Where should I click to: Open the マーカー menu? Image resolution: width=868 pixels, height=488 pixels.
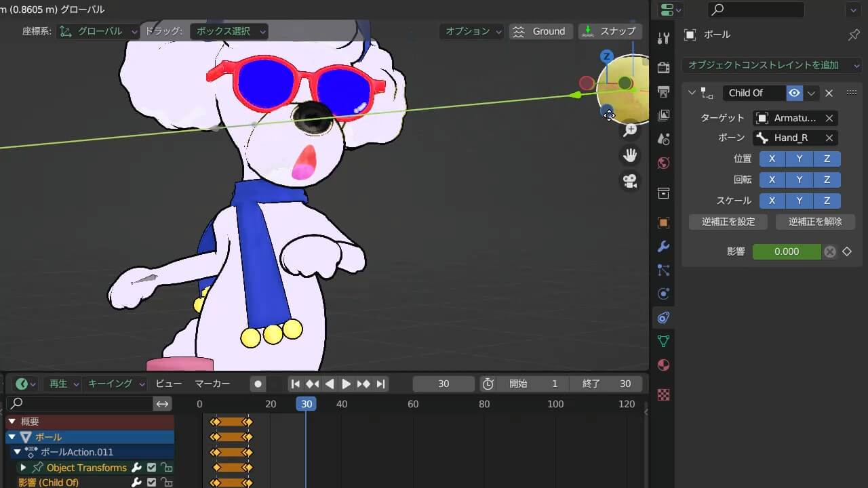(x=212, y=384)
